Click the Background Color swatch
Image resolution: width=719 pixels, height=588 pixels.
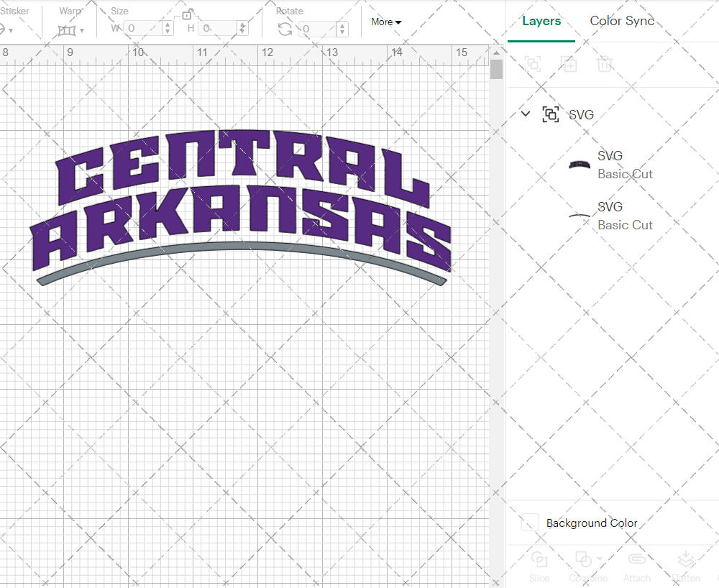coord(528,523)
